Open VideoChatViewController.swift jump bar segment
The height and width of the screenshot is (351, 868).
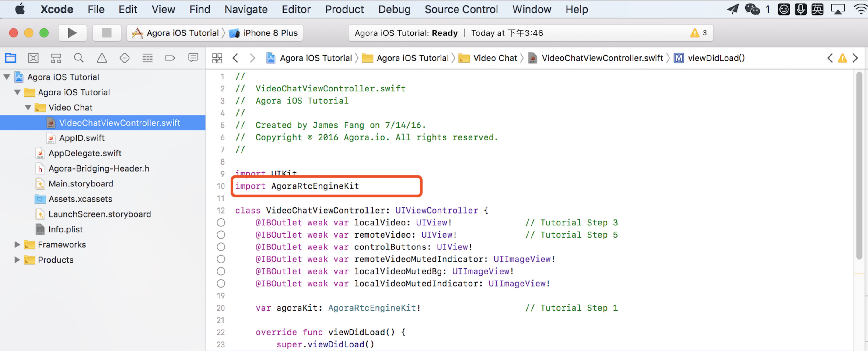point(595,58)
